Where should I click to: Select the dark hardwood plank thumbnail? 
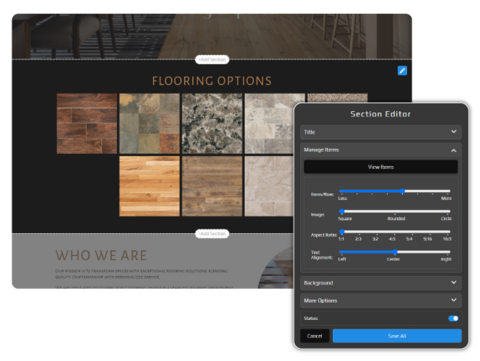point(87,124)
